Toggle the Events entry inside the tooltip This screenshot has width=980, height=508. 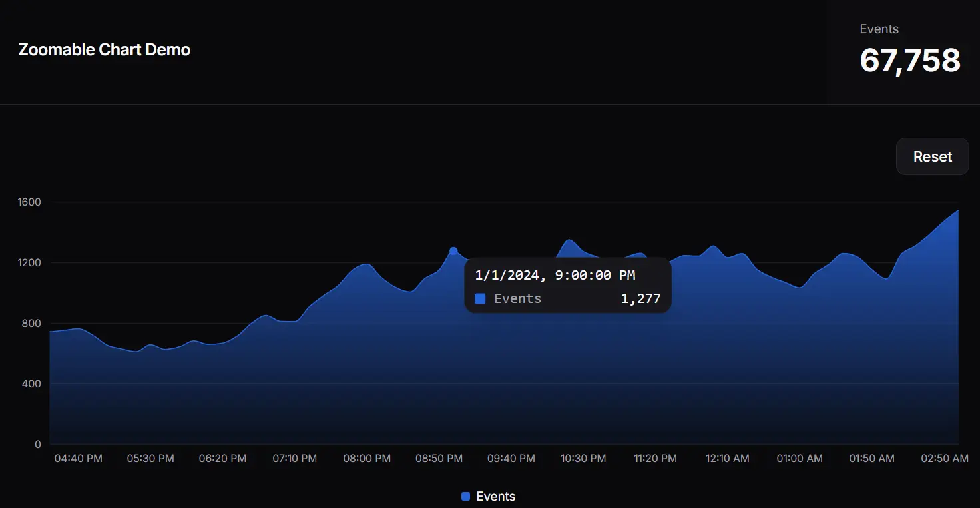click(516, 298)
